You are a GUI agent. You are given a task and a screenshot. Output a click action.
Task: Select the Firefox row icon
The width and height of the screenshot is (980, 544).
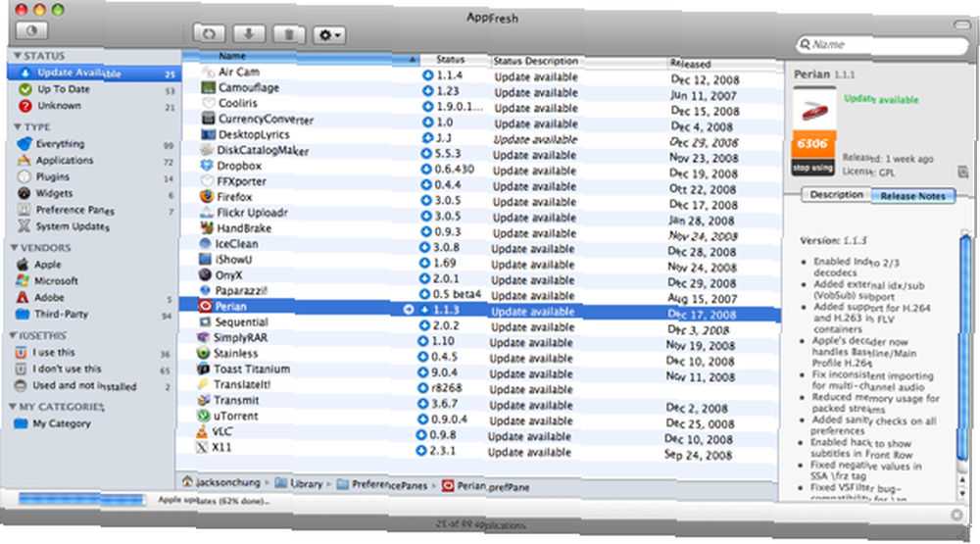206,196
